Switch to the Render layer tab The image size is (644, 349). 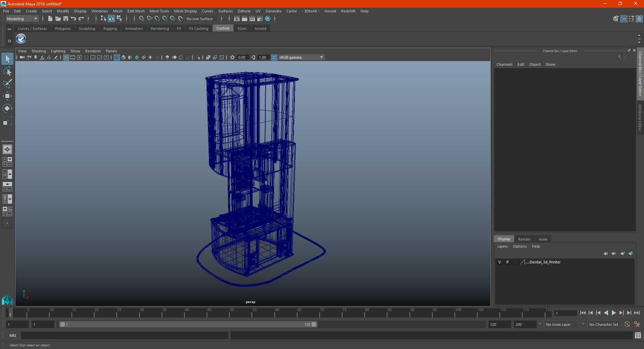point(524,239)
